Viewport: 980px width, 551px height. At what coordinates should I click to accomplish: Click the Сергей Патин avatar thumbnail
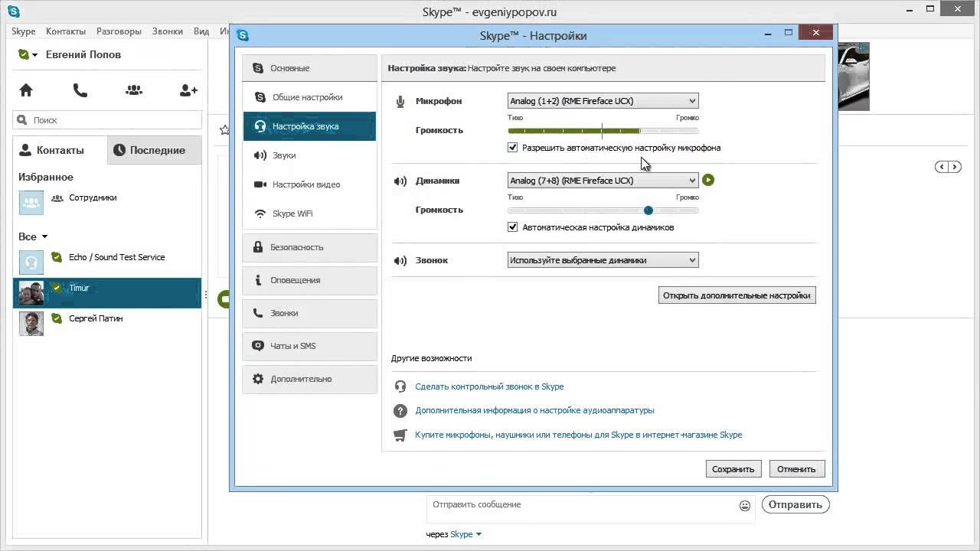coord(31,324)
